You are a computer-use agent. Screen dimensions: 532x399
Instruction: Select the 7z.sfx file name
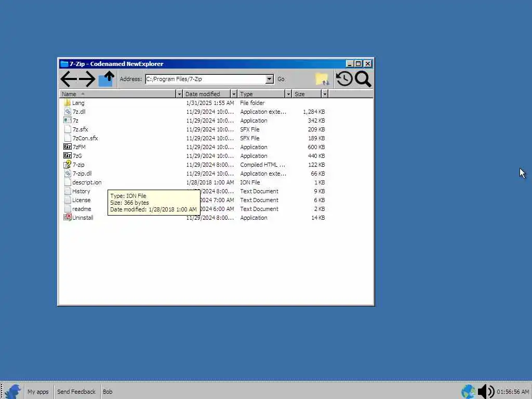(80, 129)
